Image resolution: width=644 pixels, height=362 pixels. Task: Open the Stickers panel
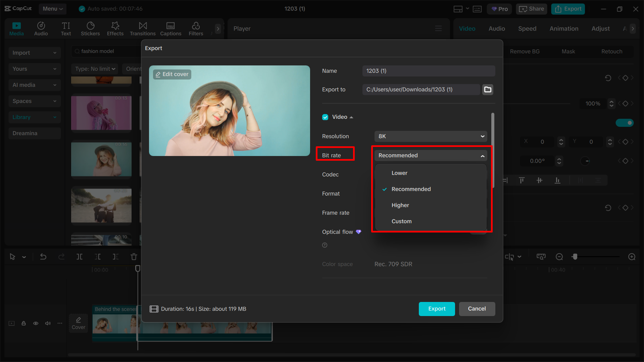(90, 29)
